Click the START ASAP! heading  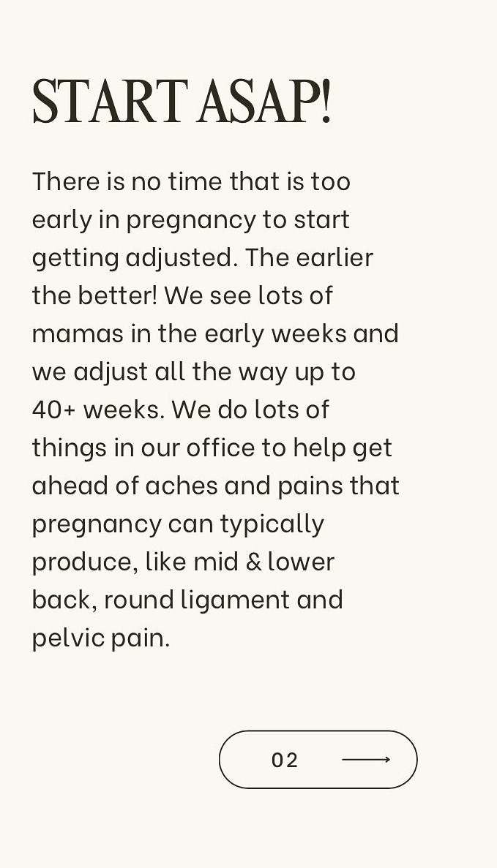tap(182, 102)
